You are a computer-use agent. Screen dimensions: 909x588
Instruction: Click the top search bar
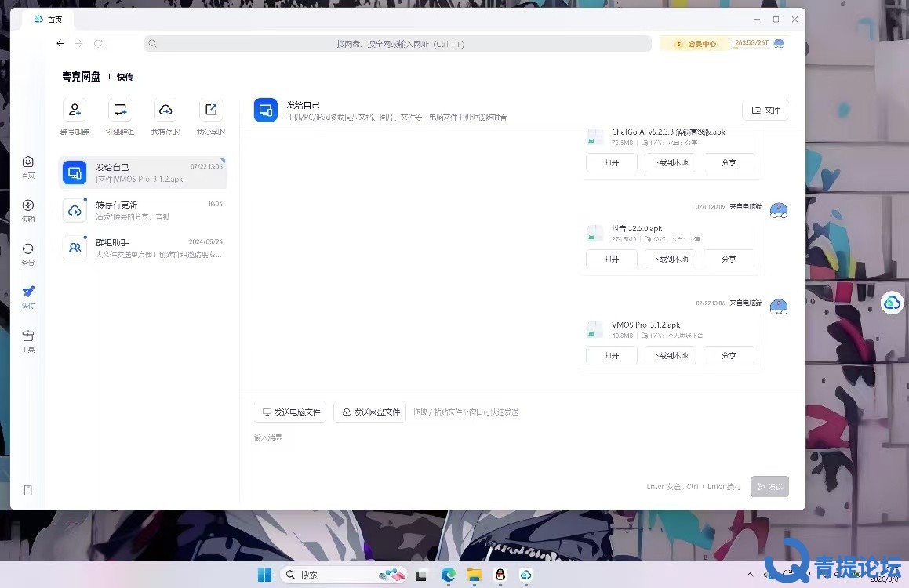398,43
